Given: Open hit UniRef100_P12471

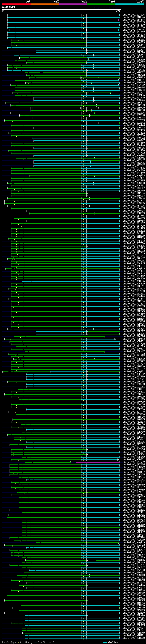Looking at the screenshot, I should (x=134, y=512).
